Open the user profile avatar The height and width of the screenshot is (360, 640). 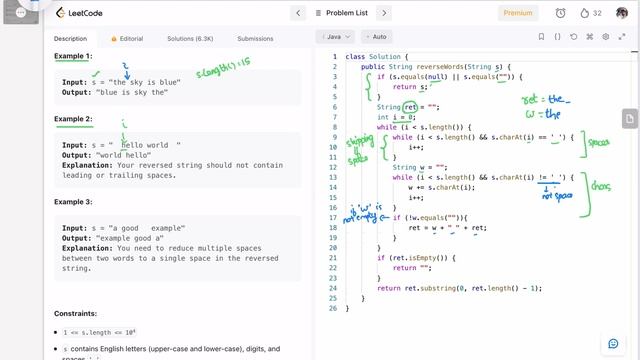click(x=622, y=13)
